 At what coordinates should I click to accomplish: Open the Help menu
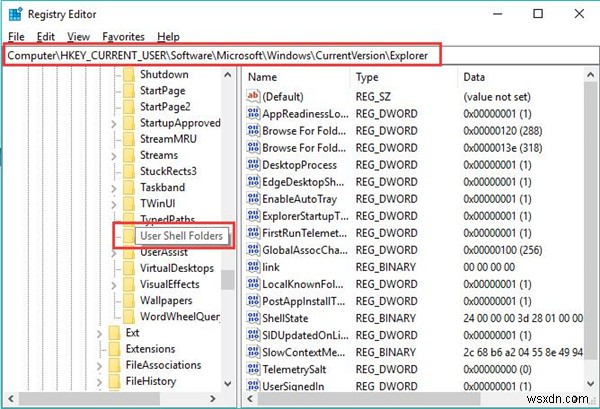[x=168, y=37]
